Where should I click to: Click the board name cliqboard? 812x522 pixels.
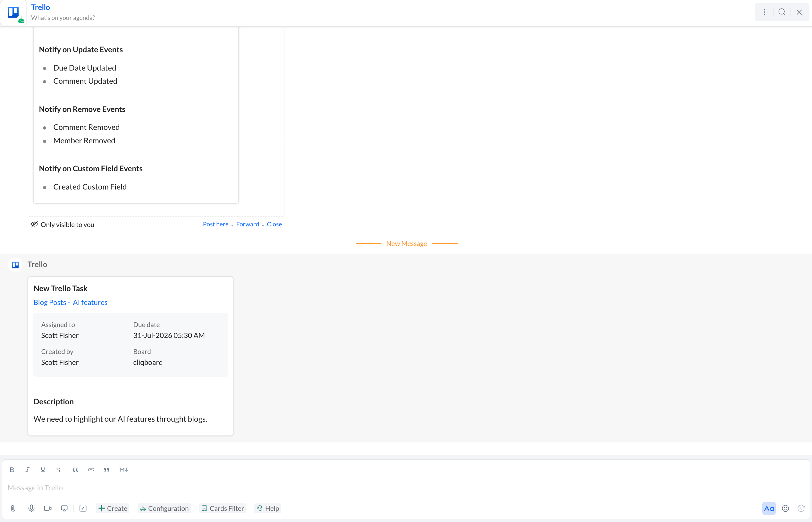(x=148, y=362)
